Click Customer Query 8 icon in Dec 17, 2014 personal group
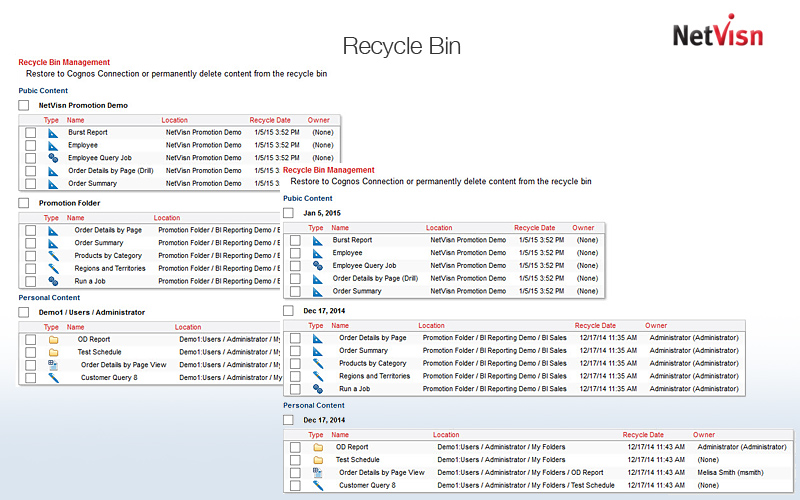 click(x=317, y=486)
